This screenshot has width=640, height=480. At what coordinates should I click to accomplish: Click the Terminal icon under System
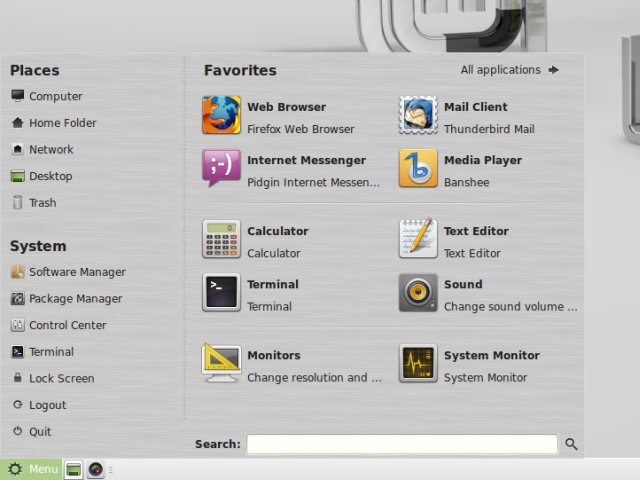(18, 351)
